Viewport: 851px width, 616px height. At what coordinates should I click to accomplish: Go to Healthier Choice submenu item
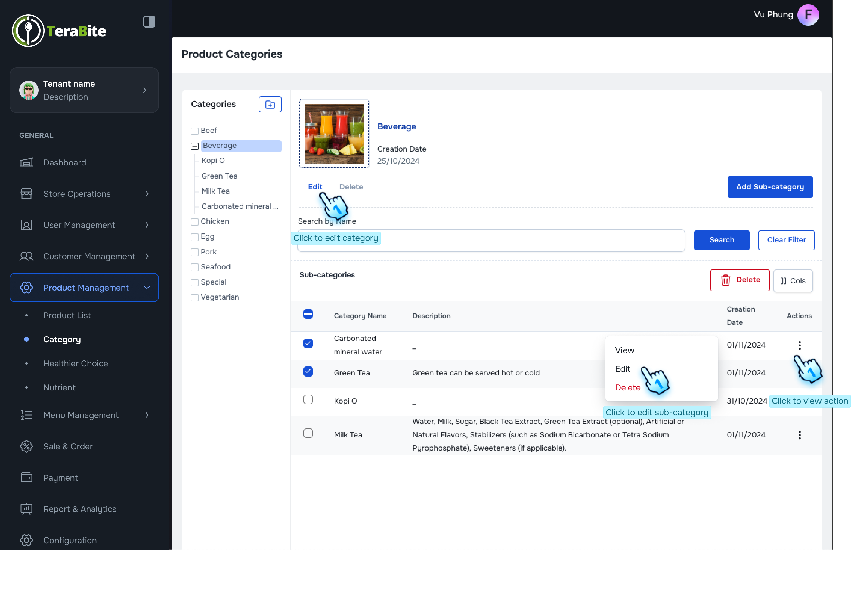coord(76,364)
